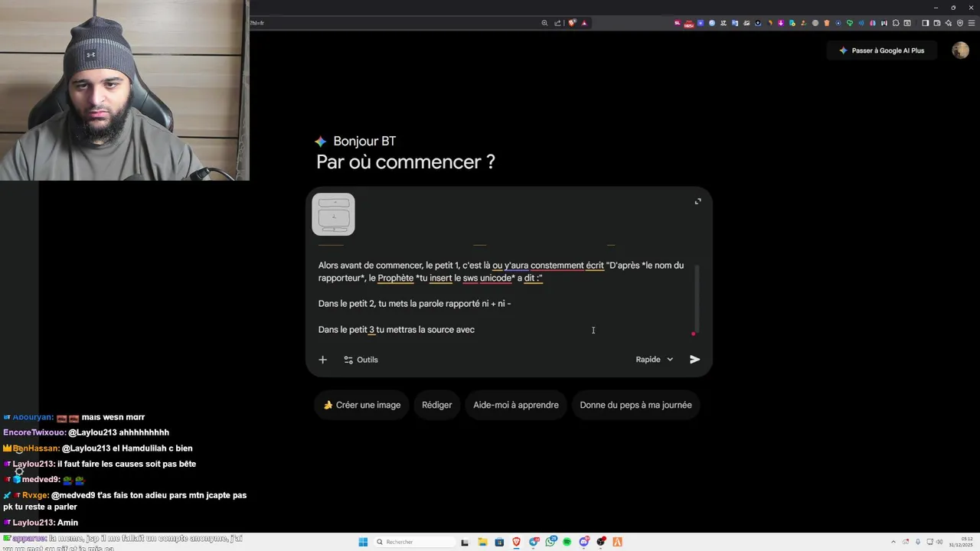This screenshot has width=980, height=551.
Task: Open File Explorer from the taskbar
Action: (x=482, y=542)
